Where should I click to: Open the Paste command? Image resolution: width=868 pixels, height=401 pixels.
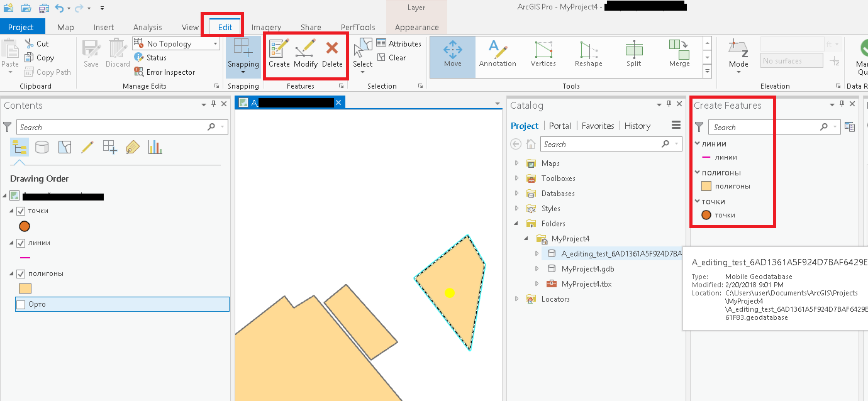[10, 57]
